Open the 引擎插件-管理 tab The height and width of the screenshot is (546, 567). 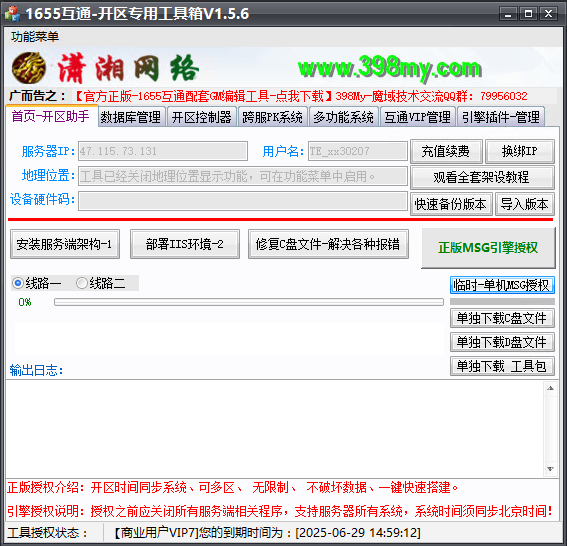[501, 117]
